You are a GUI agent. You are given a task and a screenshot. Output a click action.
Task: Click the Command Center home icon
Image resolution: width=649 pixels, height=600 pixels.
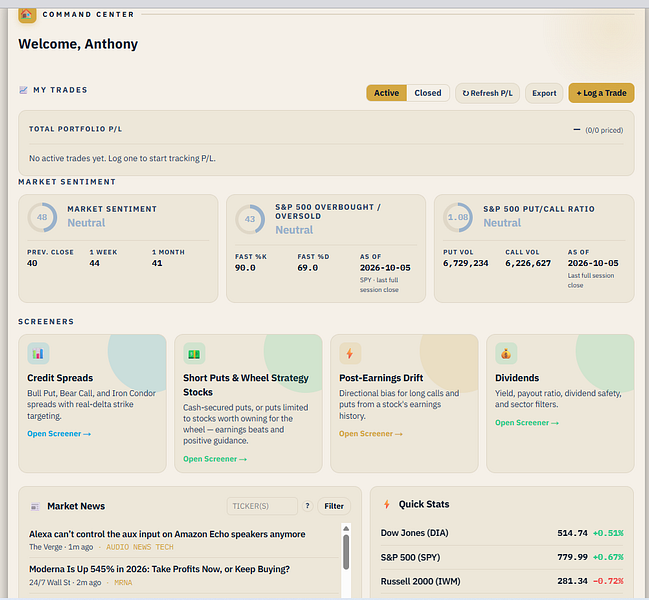click(27, 14)
